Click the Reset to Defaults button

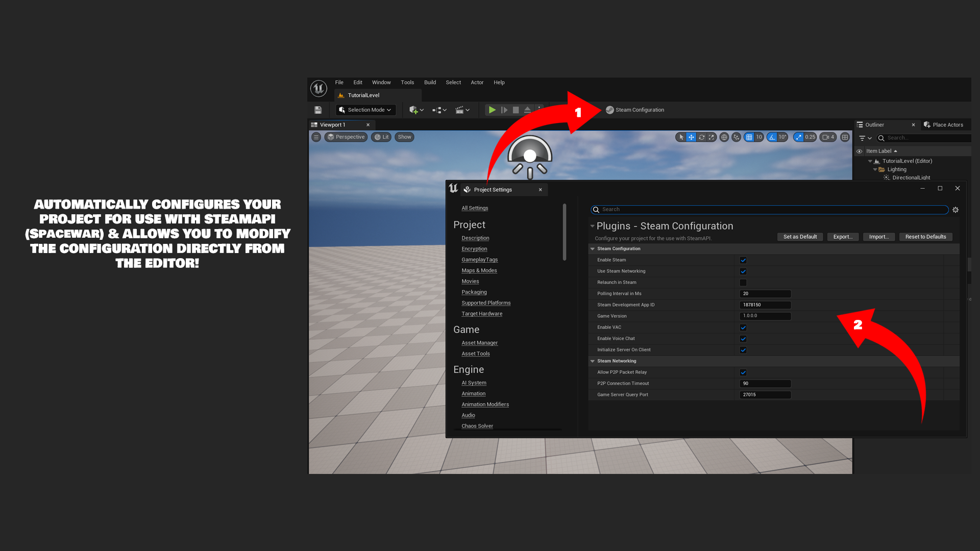coord(925,237)
